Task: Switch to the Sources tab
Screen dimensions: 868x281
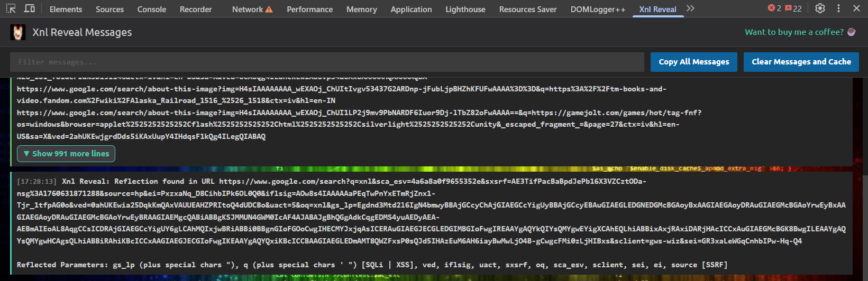Action: pos(109,9)
